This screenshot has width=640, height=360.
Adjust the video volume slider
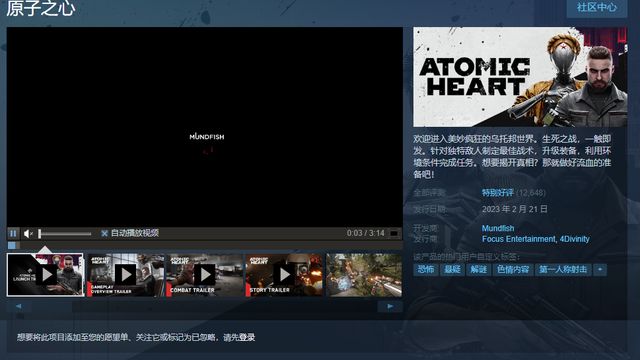point(65,234)
